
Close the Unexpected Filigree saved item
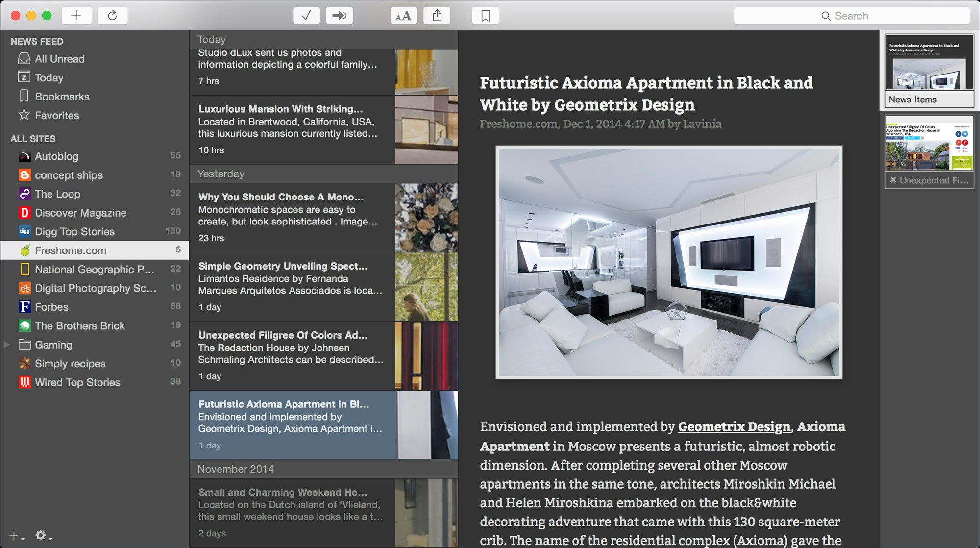click(x=894, y=180)
